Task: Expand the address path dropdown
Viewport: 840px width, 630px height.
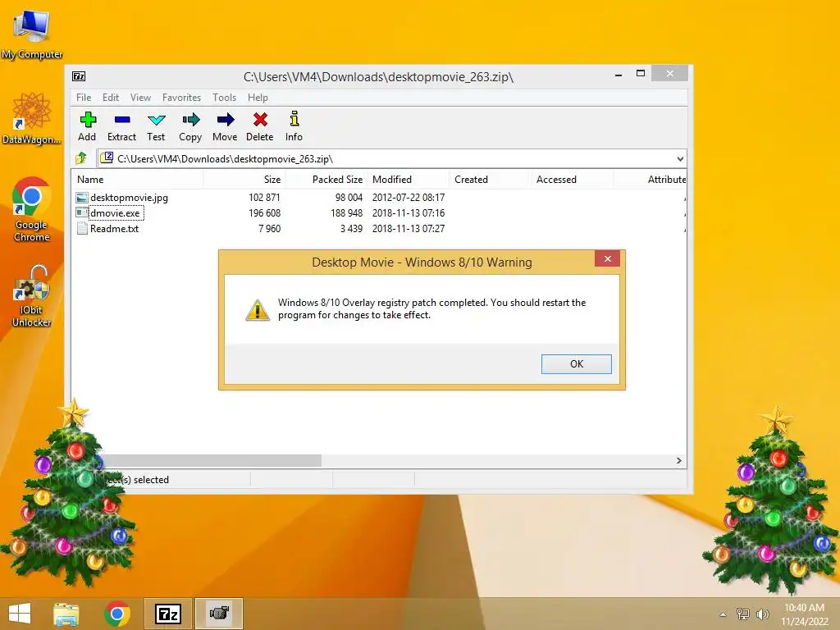Action: click(x=680, y=158)
